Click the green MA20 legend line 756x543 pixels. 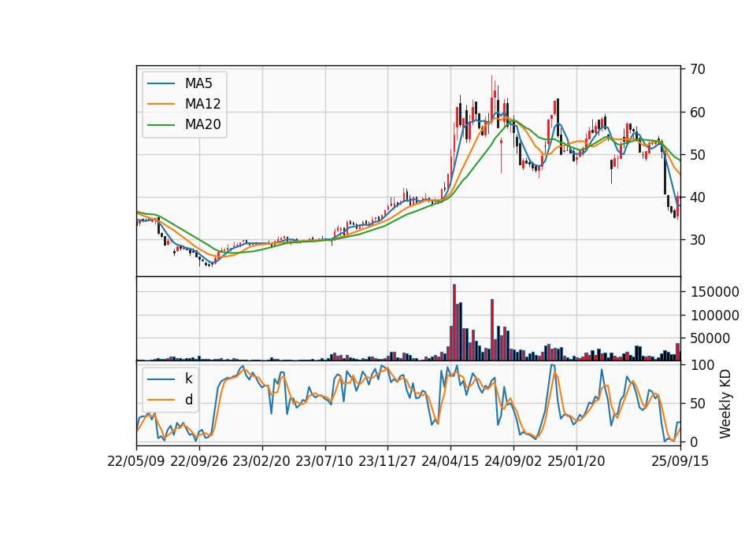(161, 124)
